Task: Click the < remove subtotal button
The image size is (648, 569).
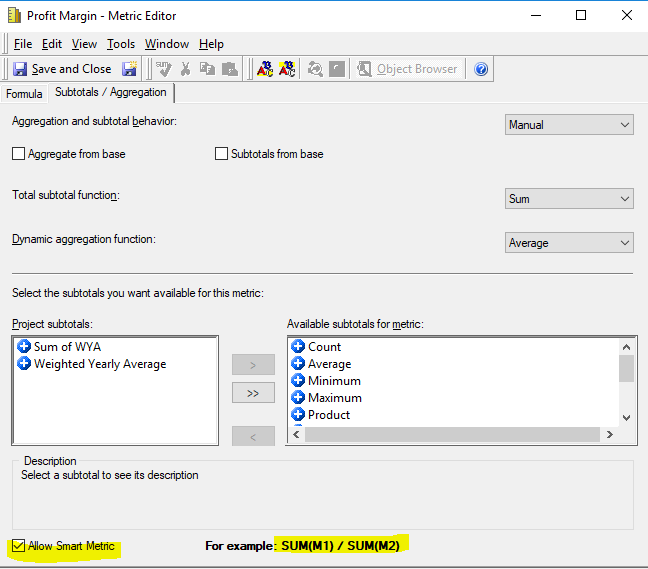Action: 253,436
